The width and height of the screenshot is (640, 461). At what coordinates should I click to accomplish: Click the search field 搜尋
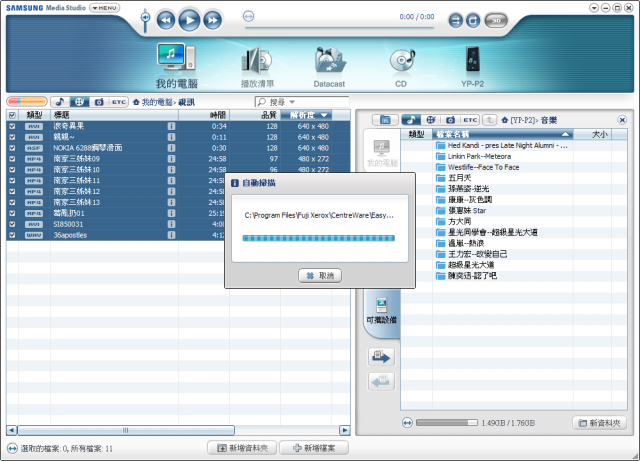tap(302, 102)
